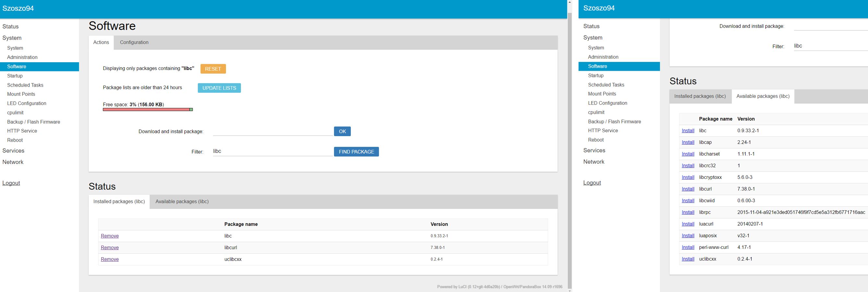Expand Network menu in left window
This screenshot has width=868, height=292.
point(13,162)
